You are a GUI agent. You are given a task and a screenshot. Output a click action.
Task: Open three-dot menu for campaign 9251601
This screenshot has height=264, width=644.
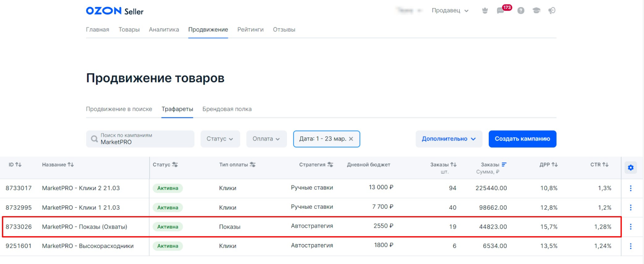click(630, 246)
